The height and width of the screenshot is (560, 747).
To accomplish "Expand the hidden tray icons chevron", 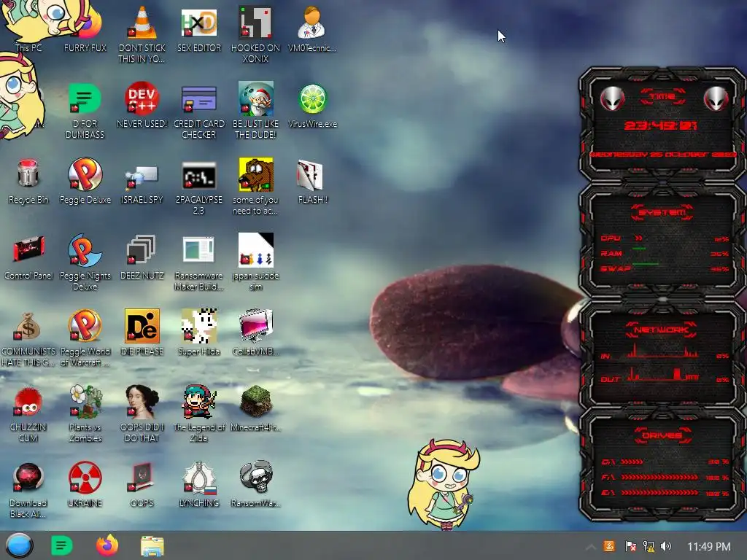I will pyautogui.click(x=590, y=547).
